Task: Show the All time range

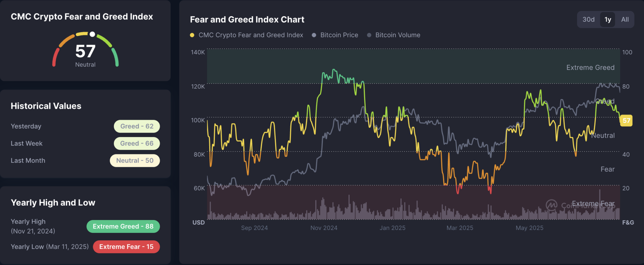Action: click(x=625, y=19)
